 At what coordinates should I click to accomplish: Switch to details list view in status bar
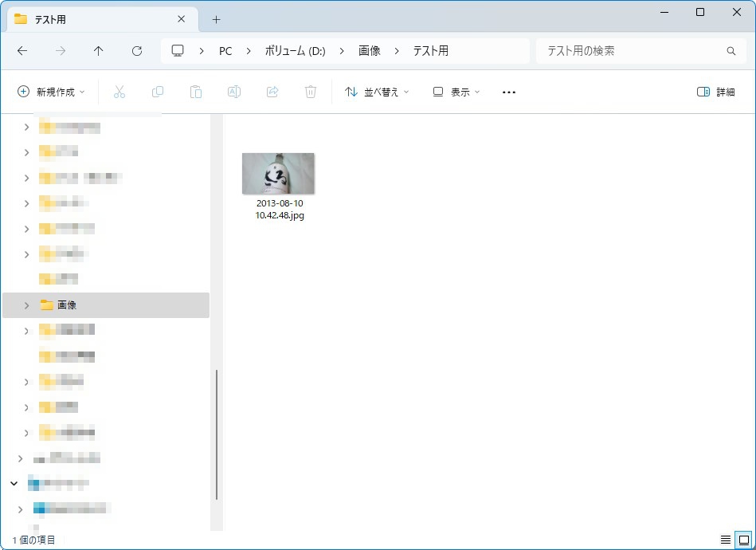point(726,540)
